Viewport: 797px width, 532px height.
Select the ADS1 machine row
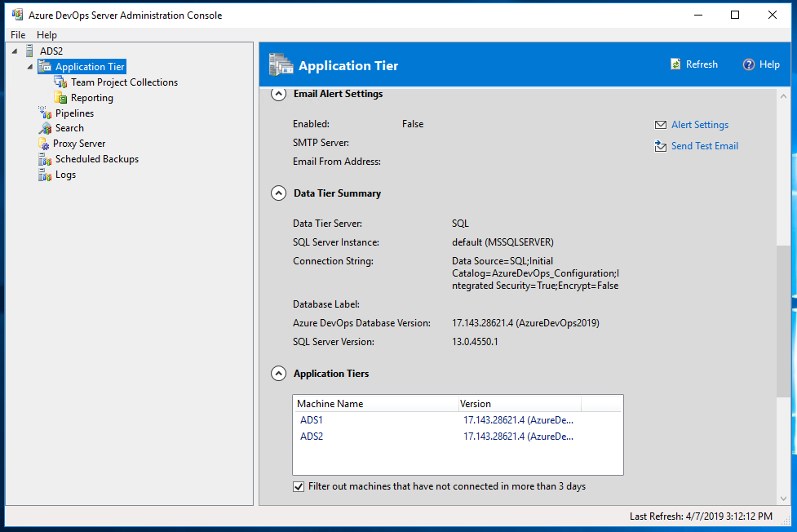tap(458, 420)
